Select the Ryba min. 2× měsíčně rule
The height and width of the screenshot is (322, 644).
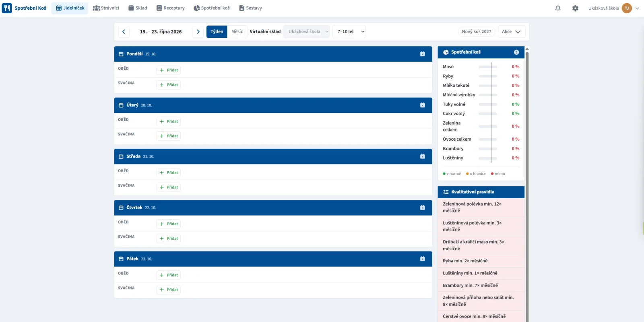pyautogui.click(x=481, y=261)
